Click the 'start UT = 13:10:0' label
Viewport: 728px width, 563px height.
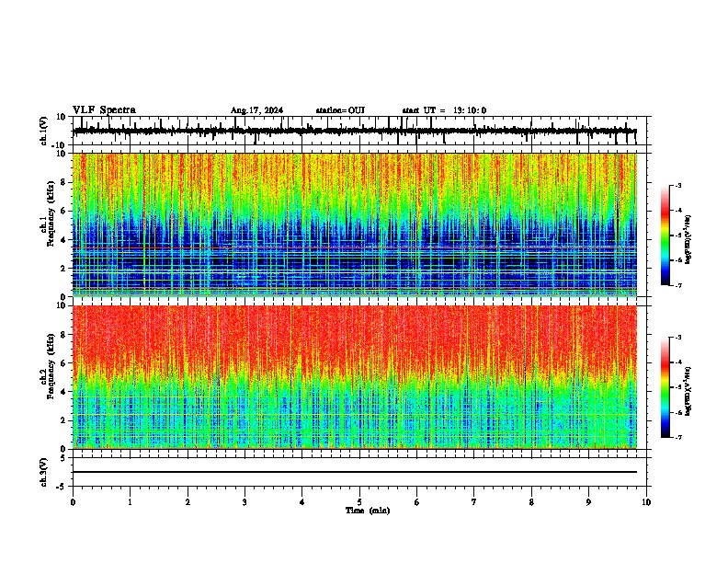(x=444, y=110)
